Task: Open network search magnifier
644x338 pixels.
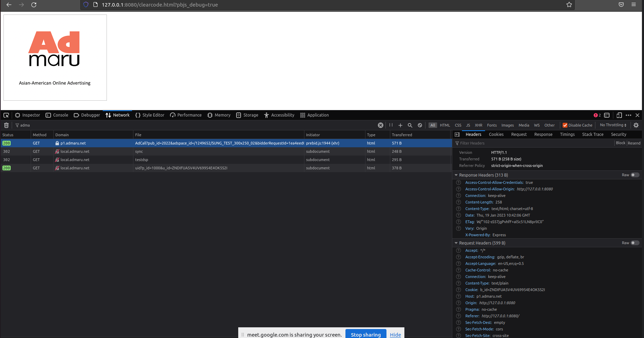Action: 410,125
